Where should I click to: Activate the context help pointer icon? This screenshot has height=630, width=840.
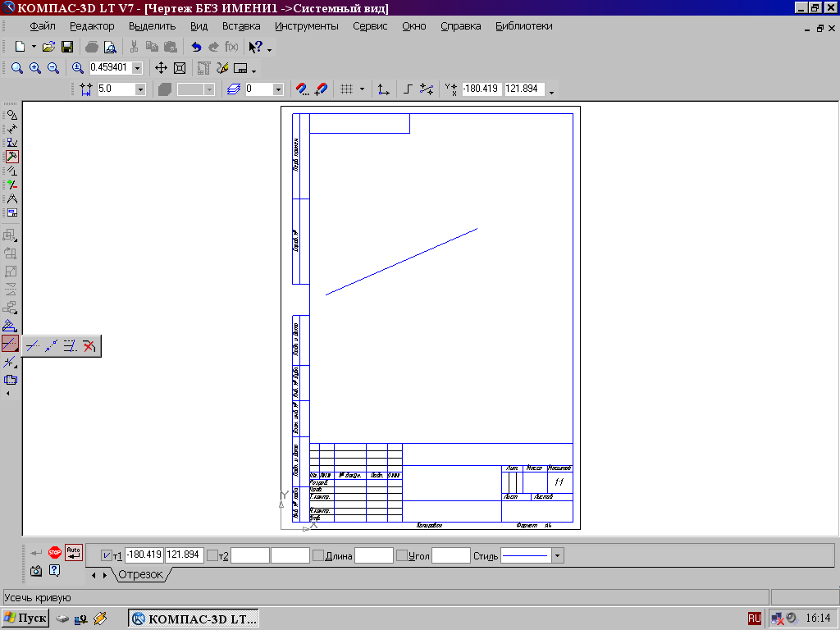tap(256, 47)
